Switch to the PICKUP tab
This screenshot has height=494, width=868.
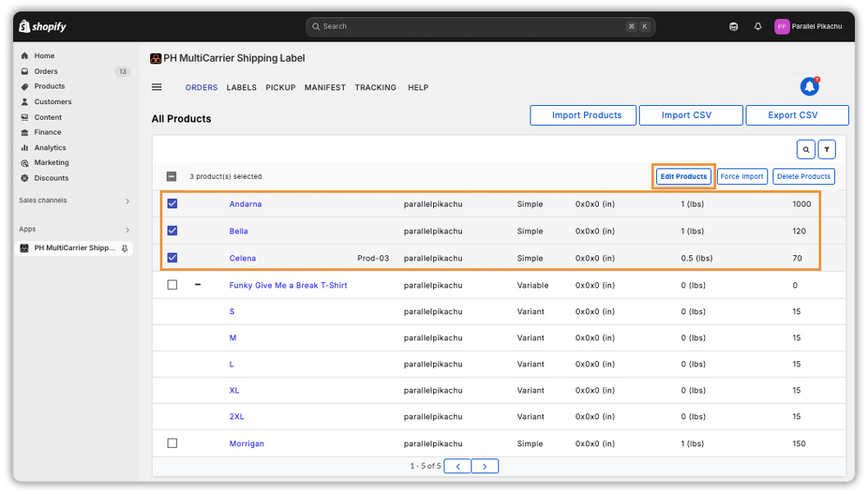[280, 88]
